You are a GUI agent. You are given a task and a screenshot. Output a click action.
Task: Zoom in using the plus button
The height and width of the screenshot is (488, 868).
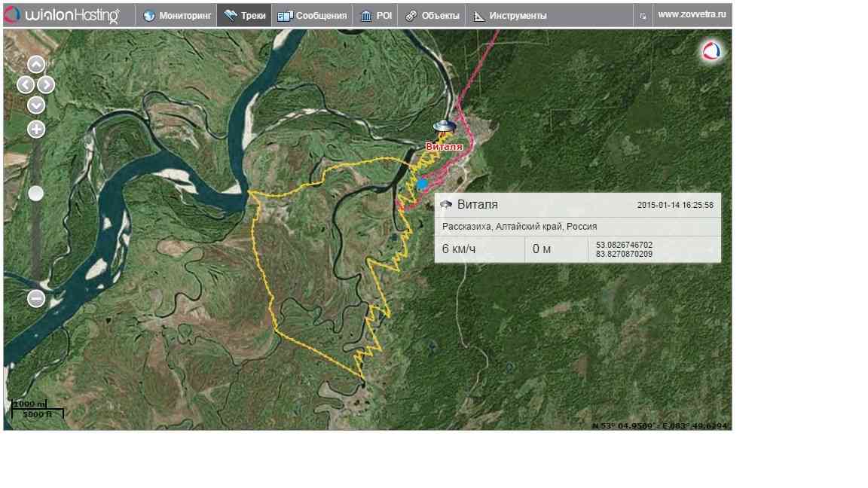pyautogui.click(x=36, y=130)
